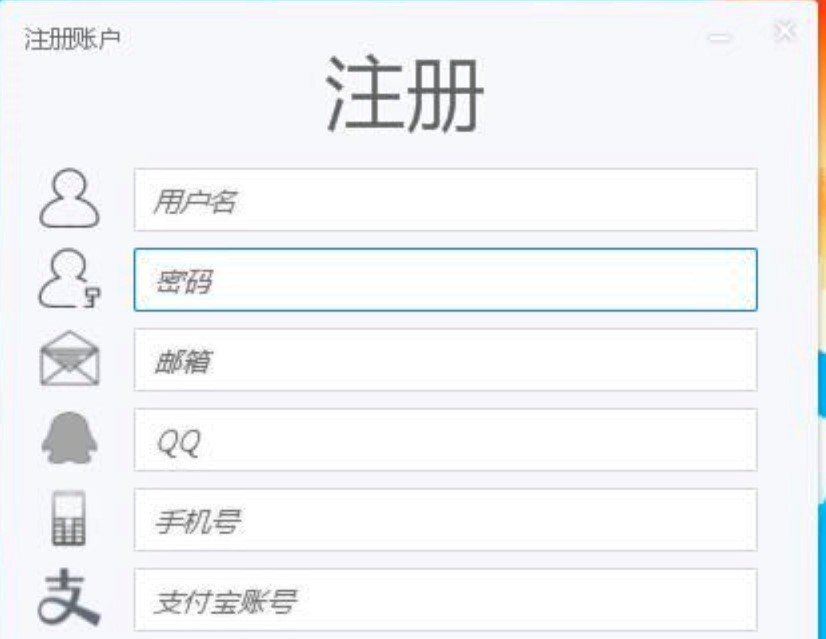Click the envelope email icon
Viewport: 826px width, 639px height.
[70, 359]
